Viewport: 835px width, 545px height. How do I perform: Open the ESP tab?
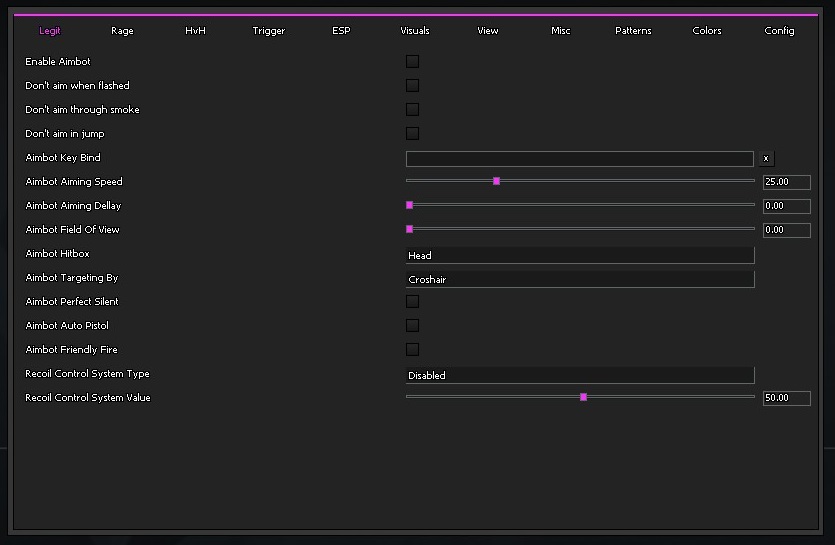pyautogui.click(x=341, y=31)
